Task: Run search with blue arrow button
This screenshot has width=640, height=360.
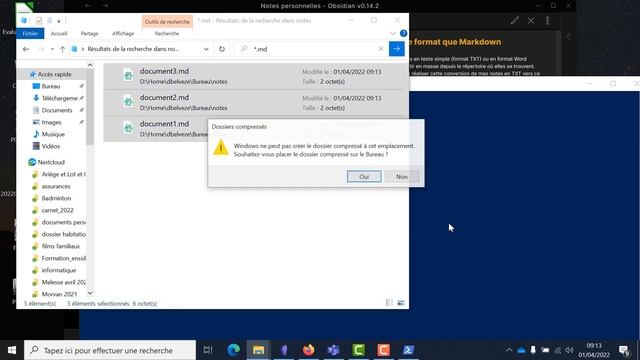Action: click(x=397, y=49)
